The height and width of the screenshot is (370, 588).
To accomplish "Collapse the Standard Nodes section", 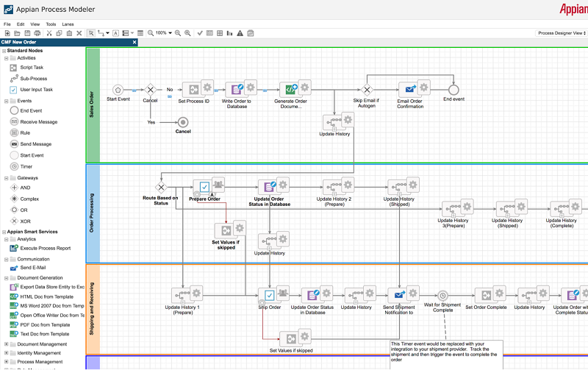I will (x=4, y=51).
